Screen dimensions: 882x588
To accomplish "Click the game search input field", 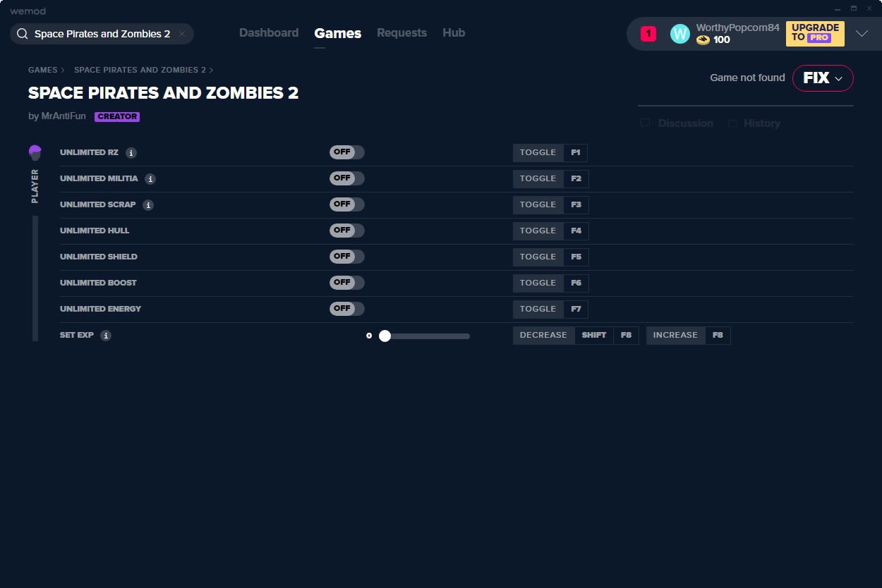I will [102, 34].
